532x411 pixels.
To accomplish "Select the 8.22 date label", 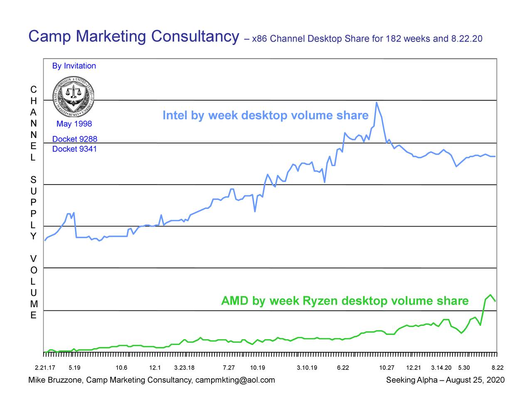I will 498,367.
